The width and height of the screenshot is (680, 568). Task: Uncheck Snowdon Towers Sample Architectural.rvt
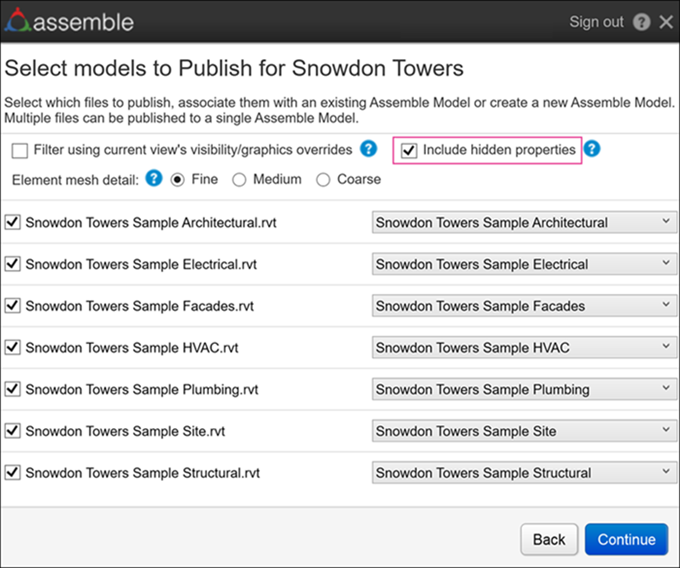pyautogui.click(x=13, y=223)
